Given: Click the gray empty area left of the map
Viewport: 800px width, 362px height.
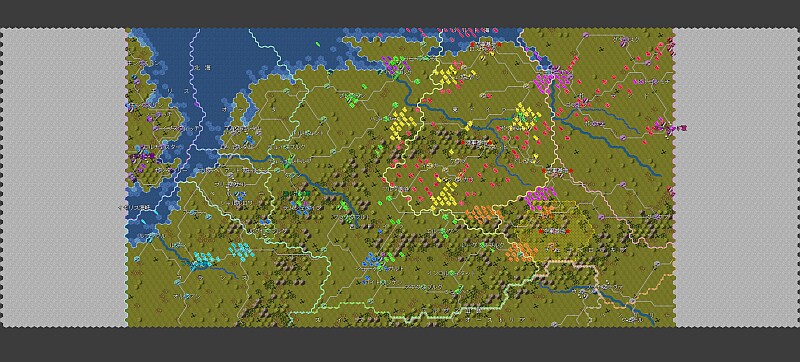Looking at the screenshot, I should [x=63, y=177].
